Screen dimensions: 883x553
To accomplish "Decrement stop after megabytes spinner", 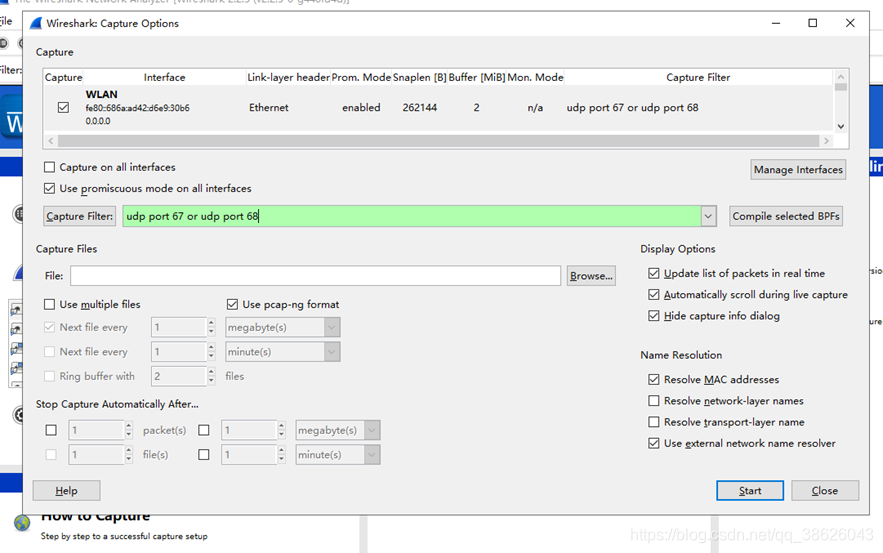I will click(281, 435).
